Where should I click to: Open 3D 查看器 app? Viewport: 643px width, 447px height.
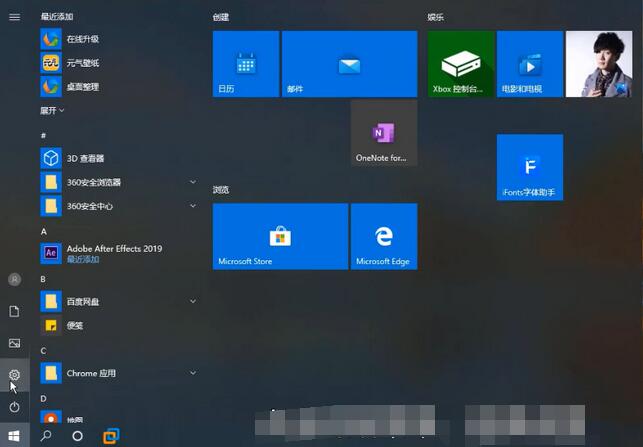(x=119, y=158)
